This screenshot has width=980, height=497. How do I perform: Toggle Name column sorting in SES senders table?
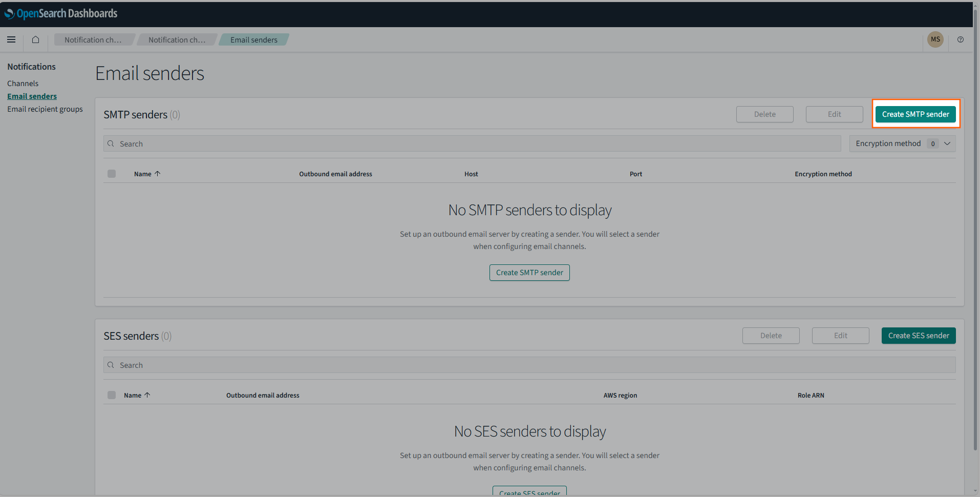click(137, 395)
